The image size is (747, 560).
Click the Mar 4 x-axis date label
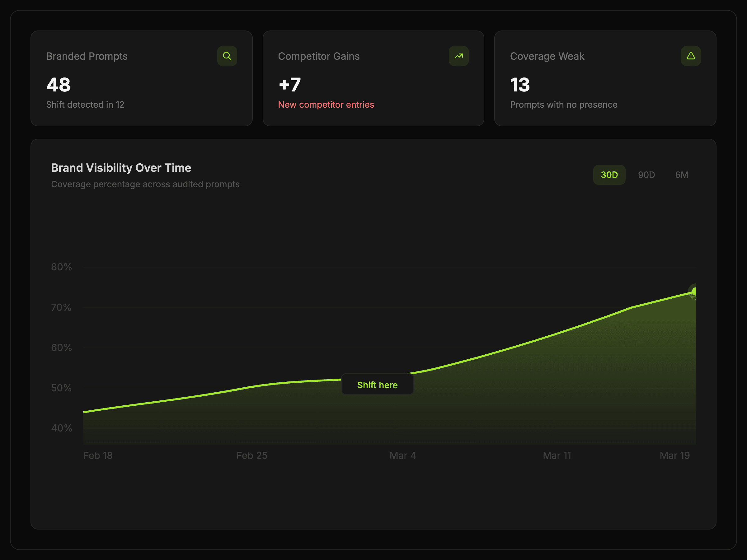(x=402, y=455)
